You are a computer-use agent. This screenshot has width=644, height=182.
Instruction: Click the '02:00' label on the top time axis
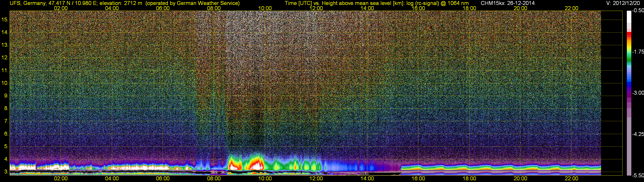pyautogui.click(x=61, y=8)
